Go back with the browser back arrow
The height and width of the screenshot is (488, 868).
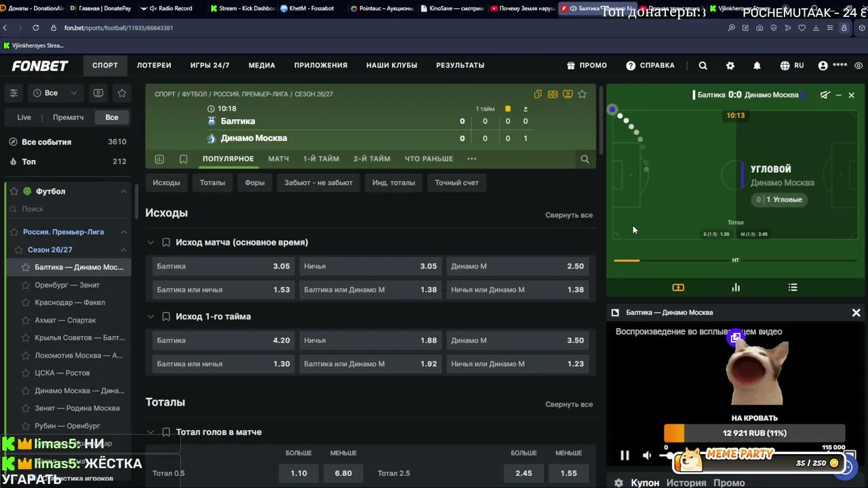tap(5, 28)
